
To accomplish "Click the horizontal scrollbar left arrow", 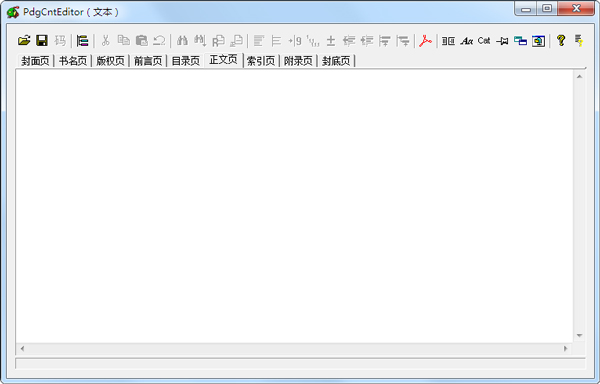I will 22,348.
